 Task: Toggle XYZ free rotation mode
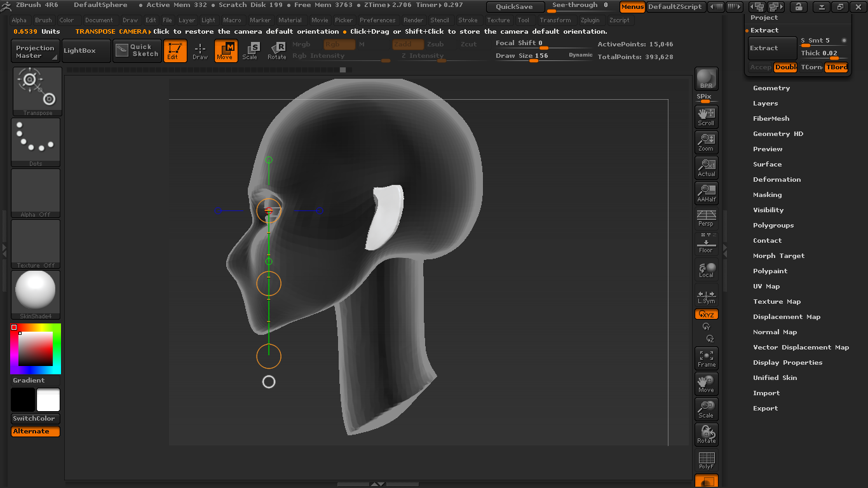tap(707, 315)
